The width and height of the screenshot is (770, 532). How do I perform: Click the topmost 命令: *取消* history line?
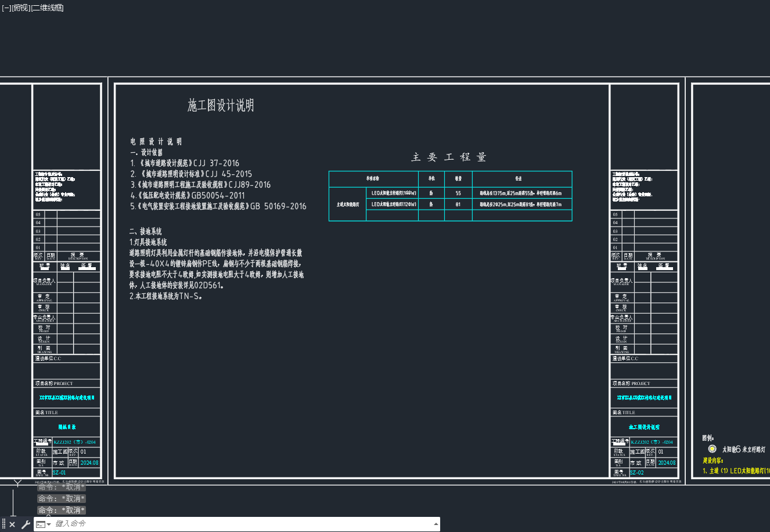[62, 487]
